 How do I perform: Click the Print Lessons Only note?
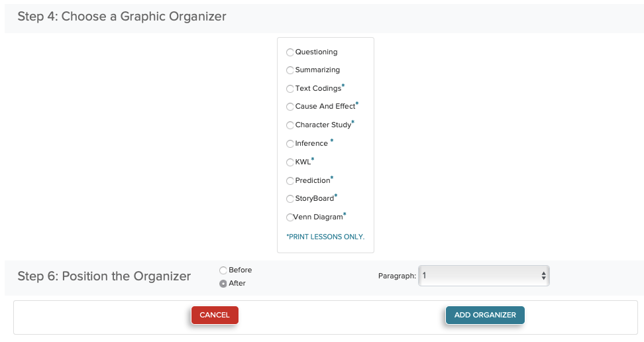(x=325, y=237)
